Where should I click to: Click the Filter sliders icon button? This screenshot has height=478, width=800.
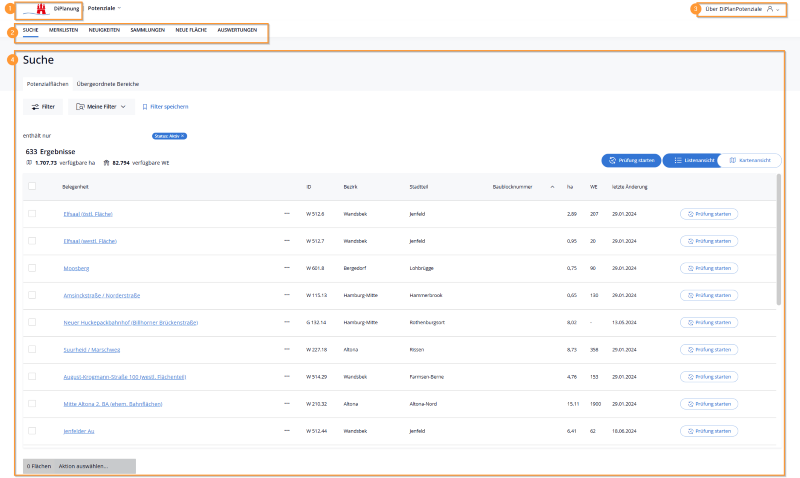pos(43,106)
